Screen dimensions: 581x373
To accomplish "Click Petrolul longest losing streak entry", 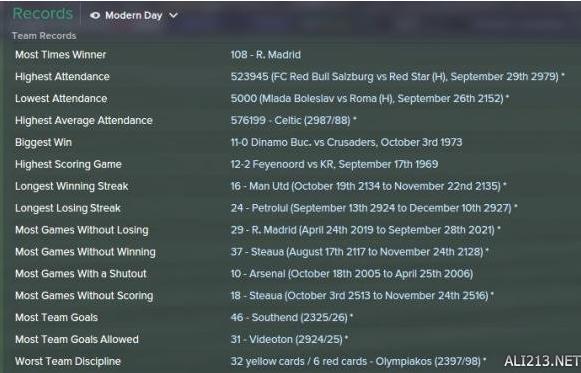I will [x=374, y=208].
